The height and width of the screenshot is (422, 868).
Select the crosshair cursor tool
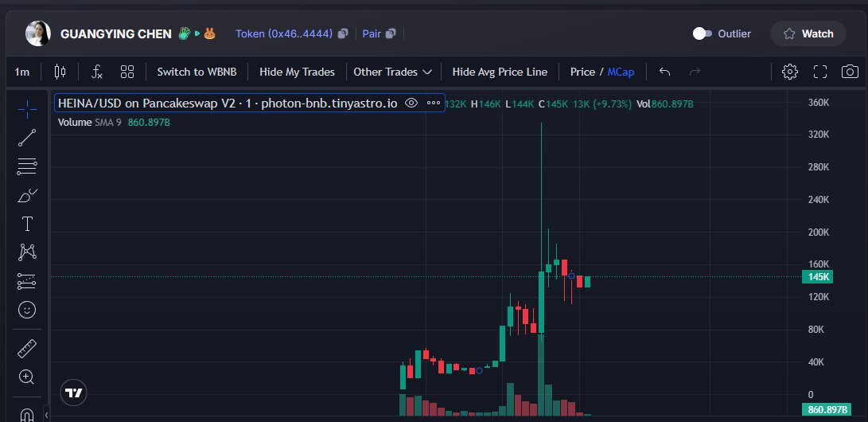27,110
